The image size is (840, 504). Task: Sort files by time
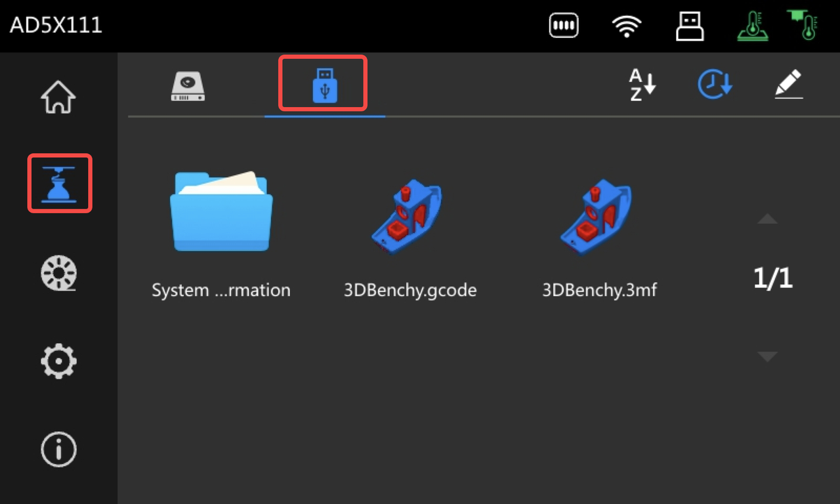715,85
